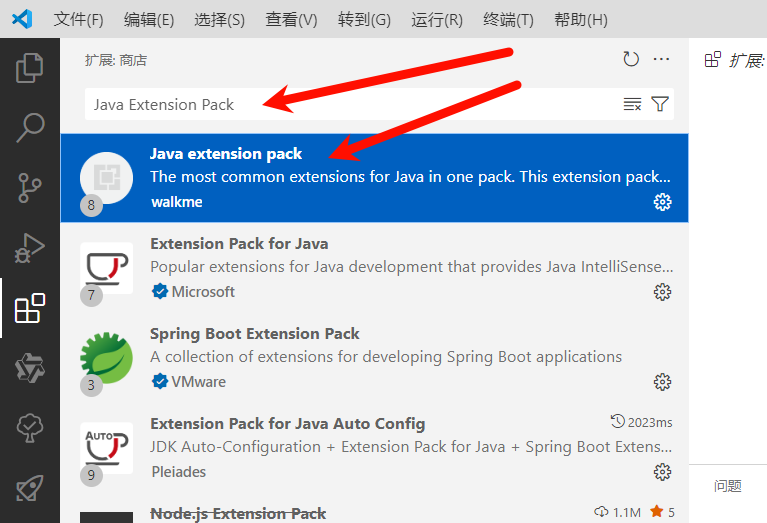The height and width of the screenshot is (523, 767).
Task: Click the 8 badge on Java extension pack
Action: click(x=91, y=205)
